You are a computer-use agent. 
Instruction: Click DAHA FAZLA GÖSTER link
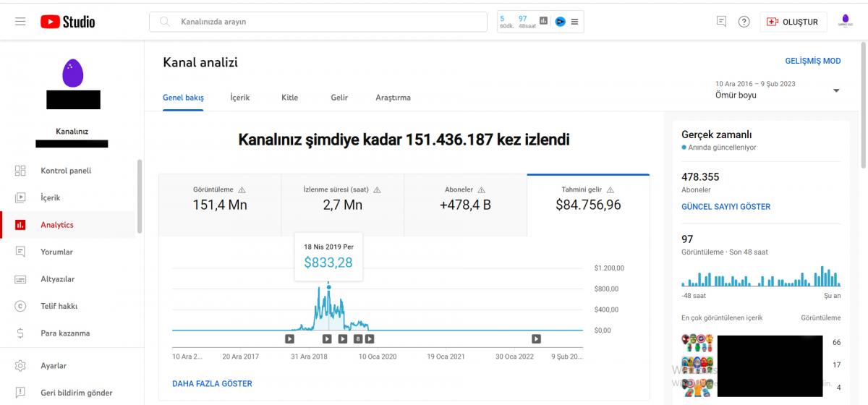click(x=212, y=383)
